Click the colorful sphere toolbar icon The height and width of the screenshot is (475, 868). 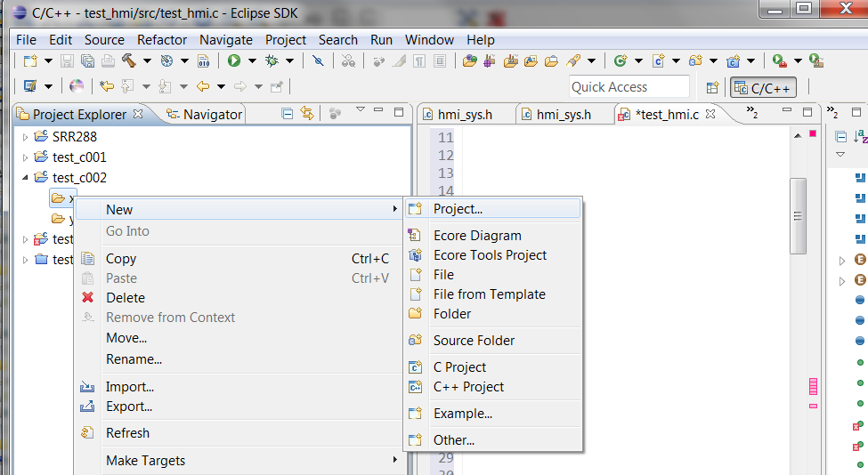pos(77,86)
